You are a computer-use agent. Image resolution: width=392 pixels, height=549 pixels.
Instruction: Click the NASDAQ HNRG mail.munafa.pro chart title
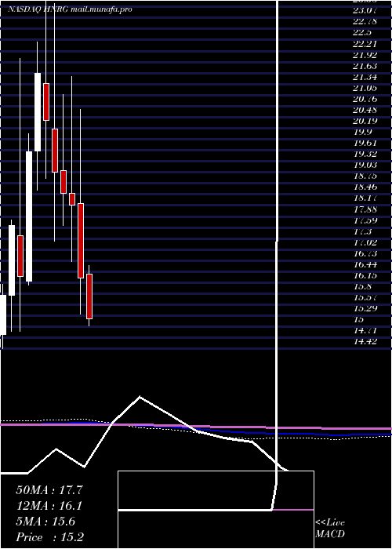pos(70,9)
